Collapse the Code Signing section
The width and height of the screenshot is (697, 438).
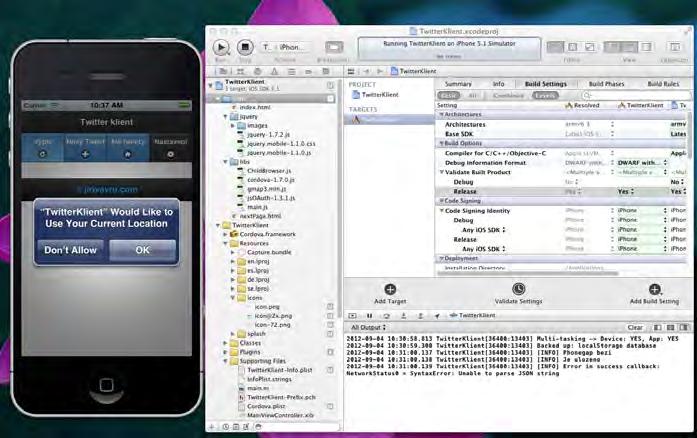pyautogui.click(x=442, y=201)
